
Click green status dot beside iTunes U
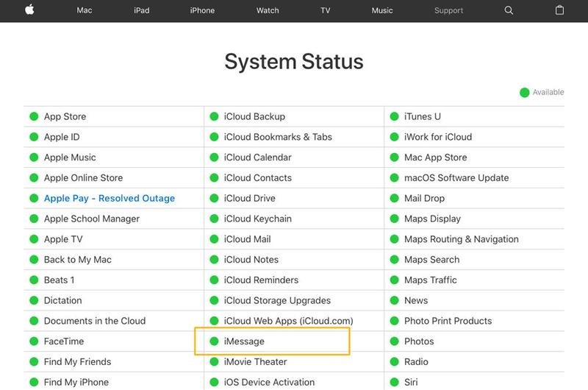tap(394, 116)
